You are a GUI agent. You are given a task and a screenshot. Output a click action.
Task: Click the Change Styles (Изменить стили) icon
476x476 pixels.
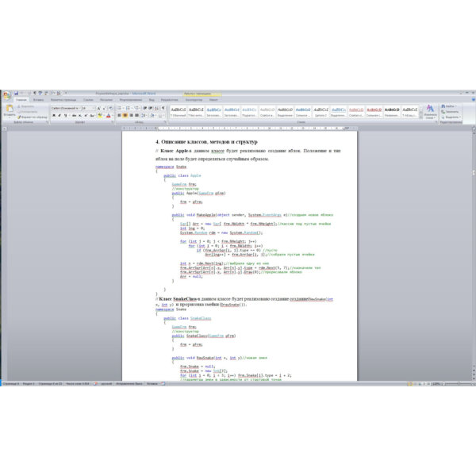tap(430, 112)
